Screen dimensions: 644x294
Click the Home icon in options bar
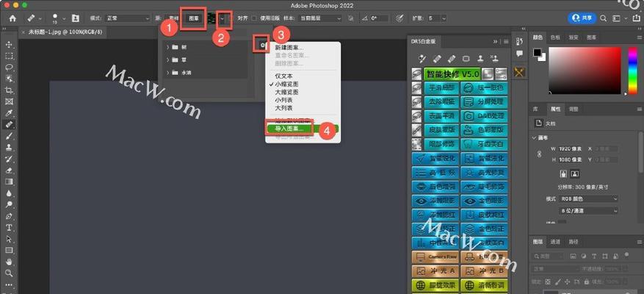coord(12,18)
